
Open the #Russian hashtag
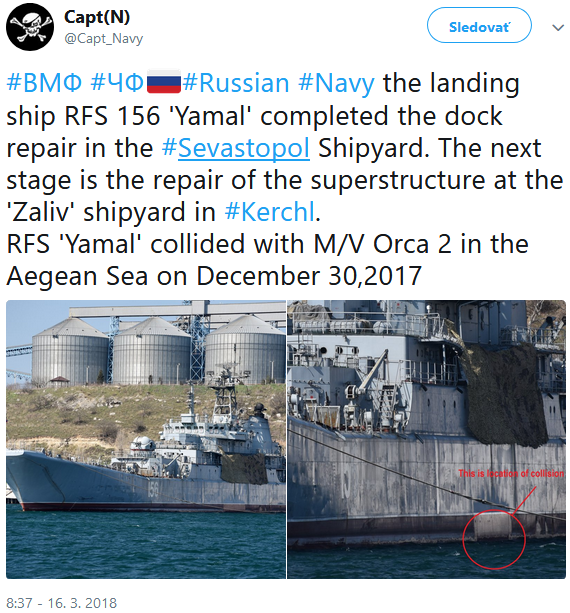click(x=236, y=83)
